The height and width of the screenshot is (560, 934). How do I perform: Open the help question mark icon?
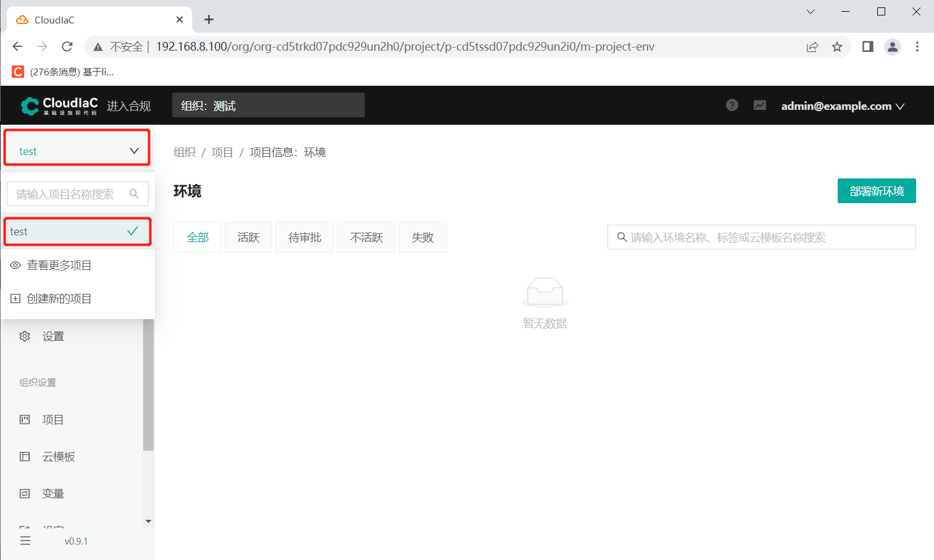tap(732, 105)
